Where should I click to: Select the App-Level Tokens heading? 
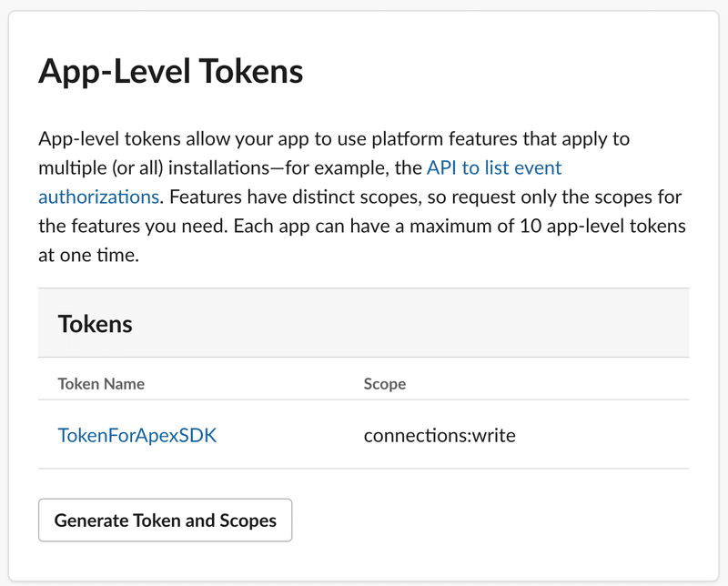point(171,72)
